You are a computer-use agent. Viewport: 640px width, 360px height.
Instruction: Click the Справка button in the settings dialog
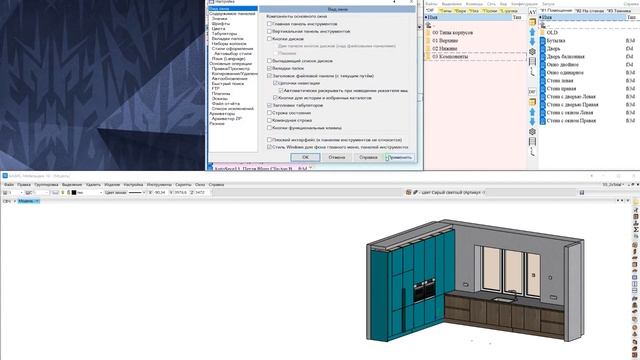coord(368,157)
